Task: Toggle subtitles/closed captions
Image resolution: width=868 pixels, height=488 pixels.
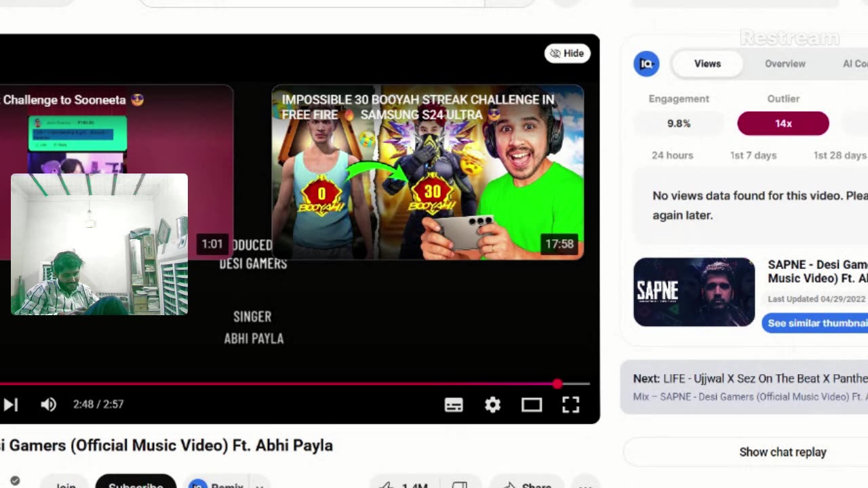Action: (454, 405)
